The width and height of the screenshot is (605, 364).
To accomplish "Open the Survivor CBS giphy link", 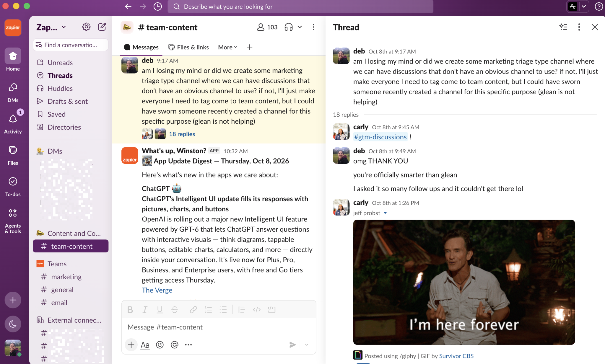I will pos(456,356).
